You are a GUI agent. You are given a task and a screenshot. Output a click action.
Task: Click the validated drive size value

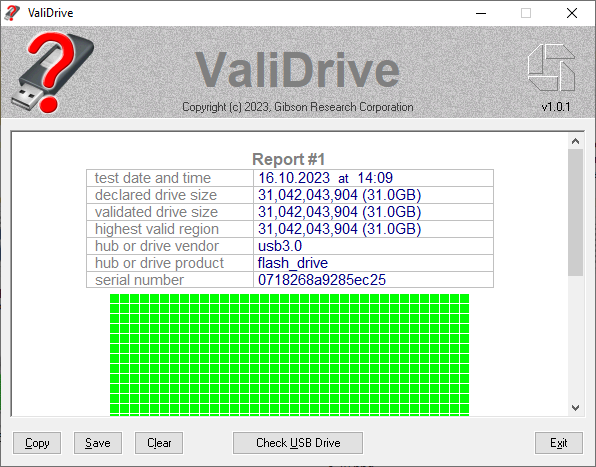point(339,212)
